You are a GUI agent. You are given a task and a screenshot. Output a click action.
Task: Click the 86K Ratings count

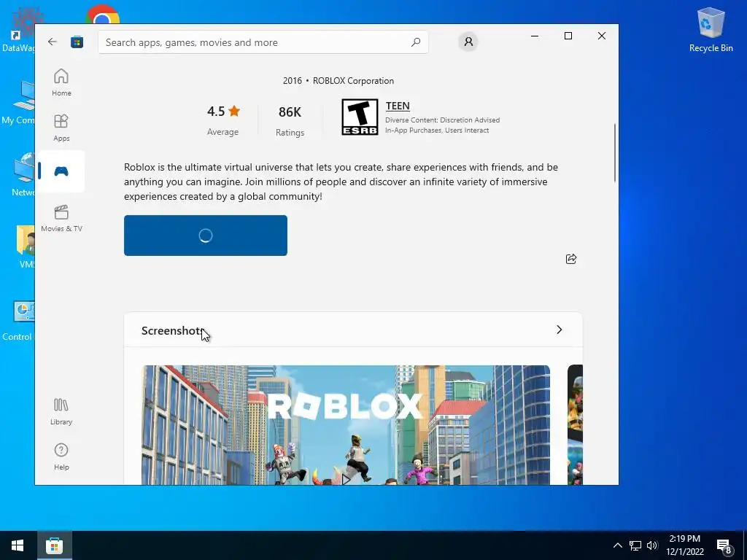pos(290,121)
